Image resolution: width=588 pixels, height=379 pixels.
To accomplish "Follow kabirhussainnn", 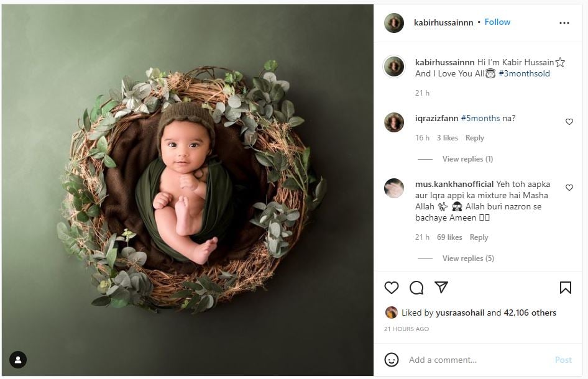I will click(x=497, y=22).
